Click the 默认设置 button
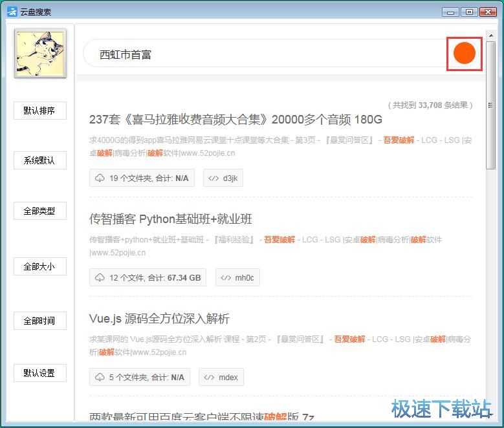The width and height of the screenshot is (504, 428). (40, 373)
